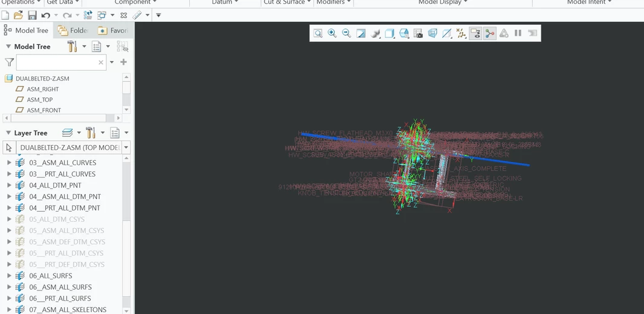Open datum display filters

click(461, 33)
